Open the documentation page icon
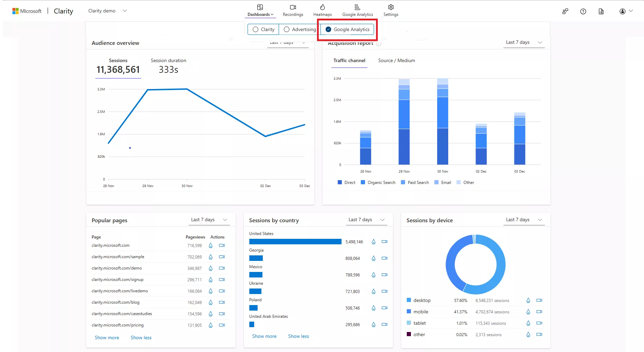 601,11
